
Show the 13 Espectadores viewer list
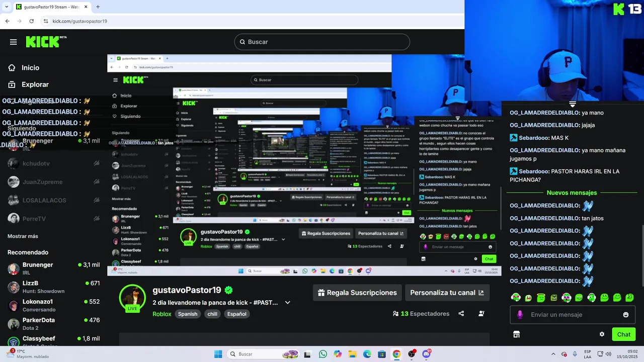coord(421,314)
